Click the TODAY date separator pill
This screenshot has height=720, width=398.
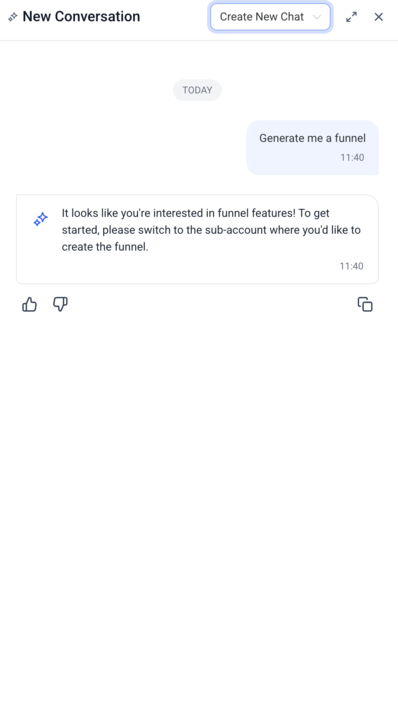click(197, 90)
